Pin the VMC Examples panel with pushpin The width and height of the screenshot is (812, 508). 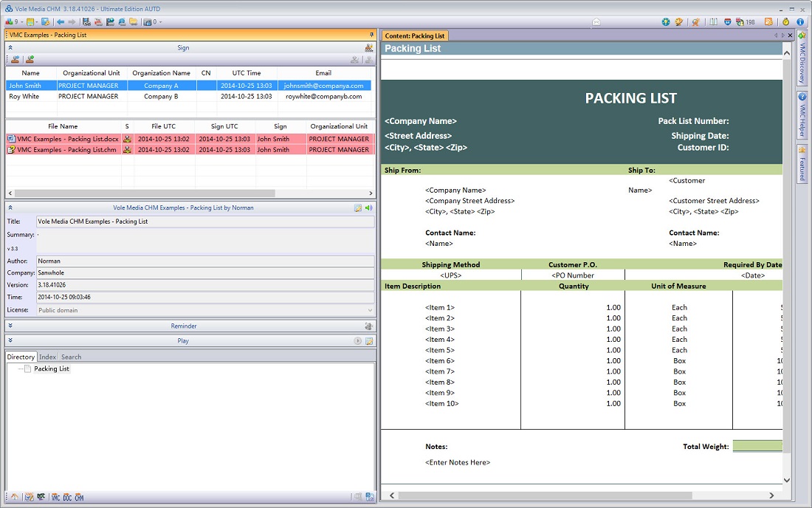371,35
